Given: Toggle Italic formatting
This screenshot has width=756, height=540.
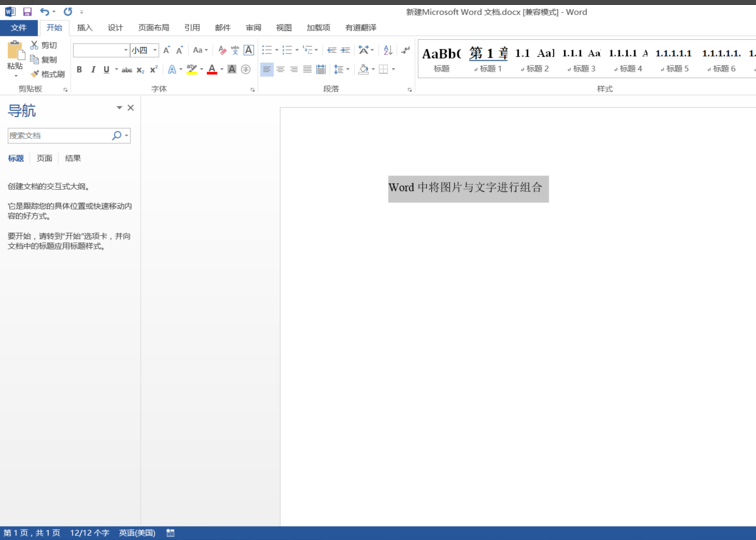Looking at the screenshot, I should tap(93, 70).
